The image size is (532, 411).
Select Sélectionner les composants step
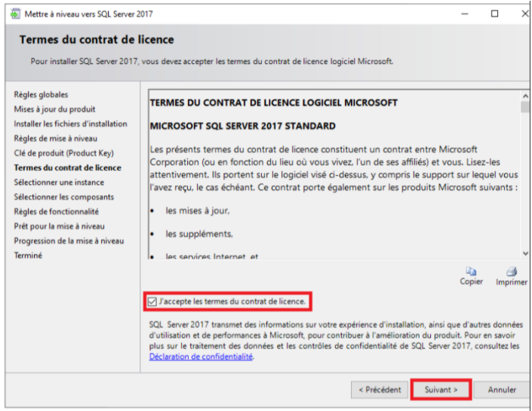(64, 197)
